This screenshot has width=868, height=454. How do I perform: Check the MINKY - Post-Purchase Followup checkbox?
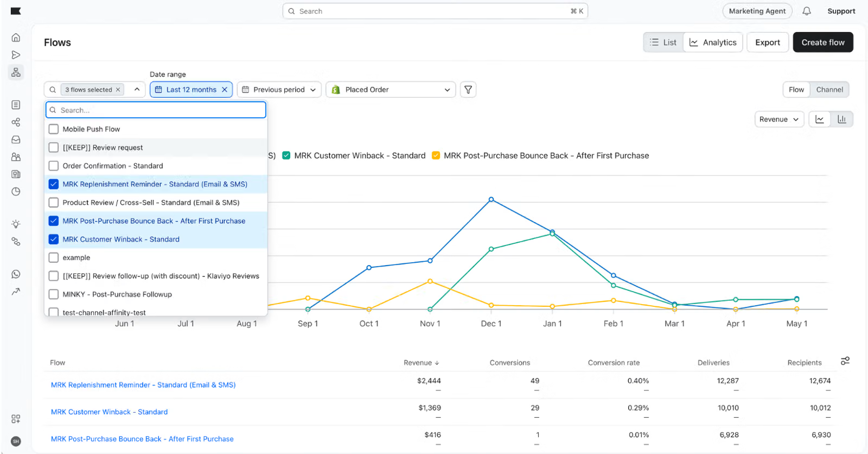click(54, 294)
